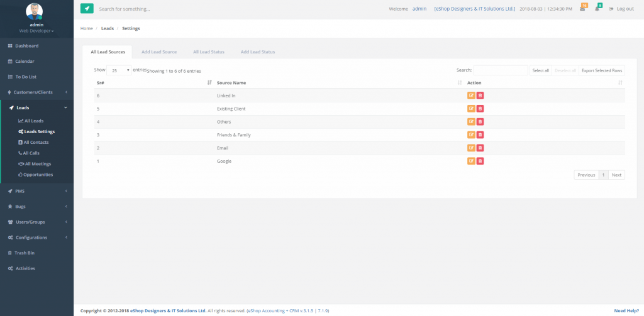Expand the Customers/Clients sidebar menu
The image size is (644, 316).
pos(36,92)
